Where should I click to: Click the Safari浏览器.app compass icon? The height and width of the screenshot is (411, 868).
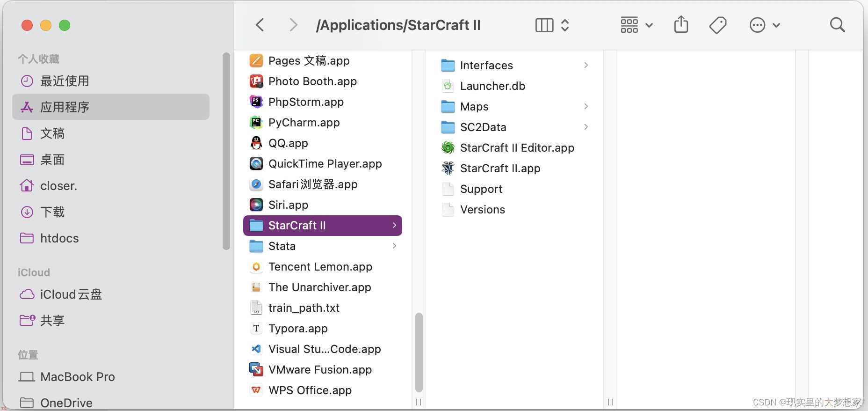point(256,184)
